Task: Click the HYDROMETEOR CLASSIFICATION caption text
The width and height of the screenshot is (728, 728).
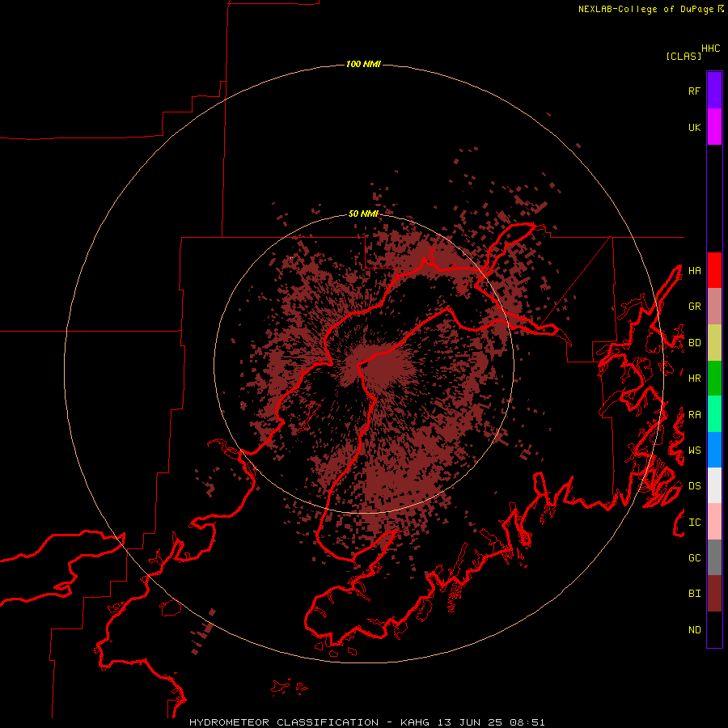Action: [284, 722]
